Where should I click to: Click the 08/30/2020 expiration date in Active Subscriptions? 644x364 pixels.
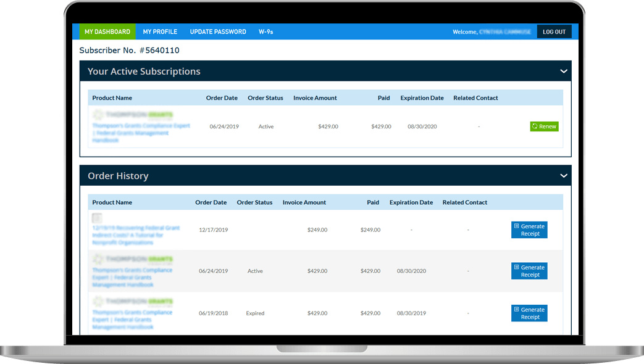pos(422,126)
